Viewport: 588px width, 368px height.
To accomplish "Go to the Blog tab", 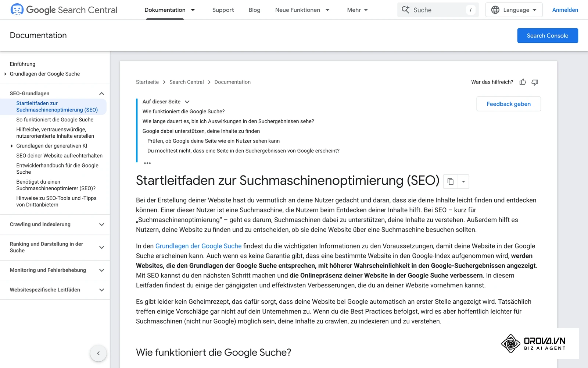I will coord(254,10).
